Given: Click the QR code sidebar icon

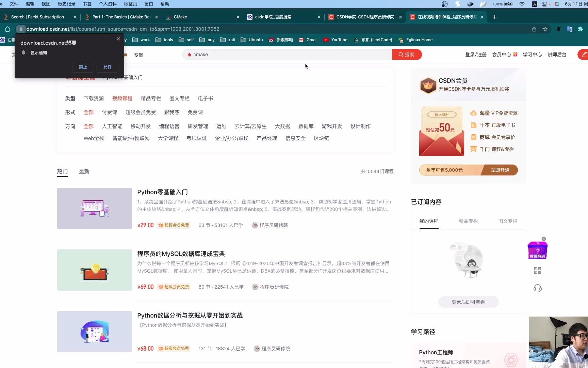Looking at the screenshot, I should (538, 271).
